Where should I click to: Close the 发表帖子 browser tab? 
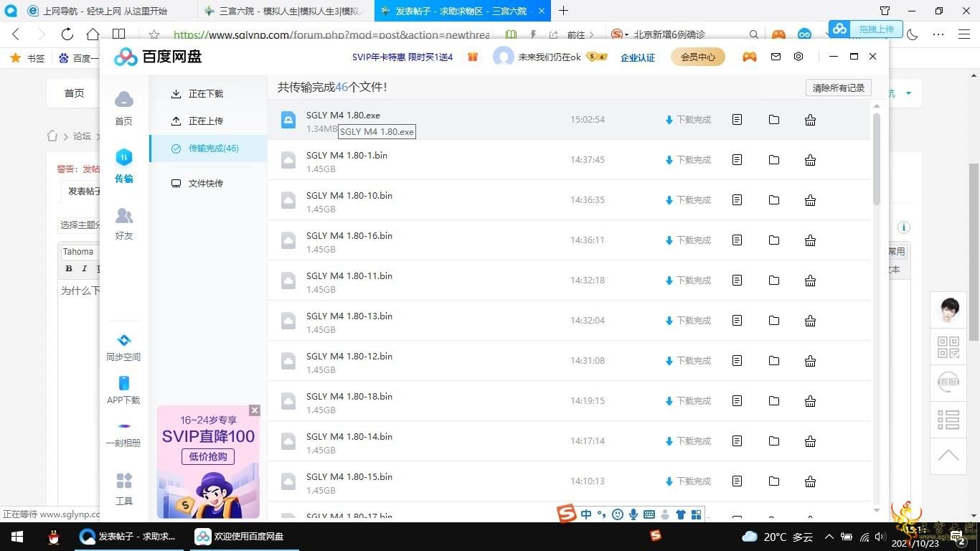[x=542, y=11]
